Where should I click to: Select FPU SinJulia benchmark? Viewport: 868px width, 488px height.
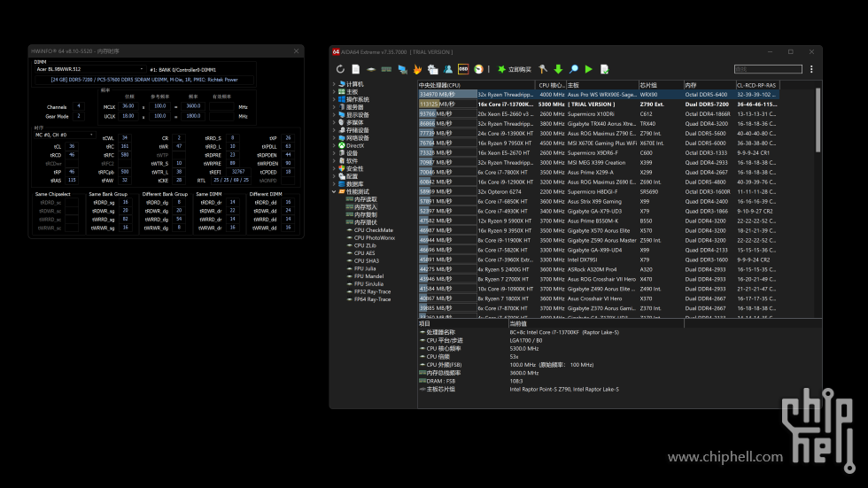(368, 283)
